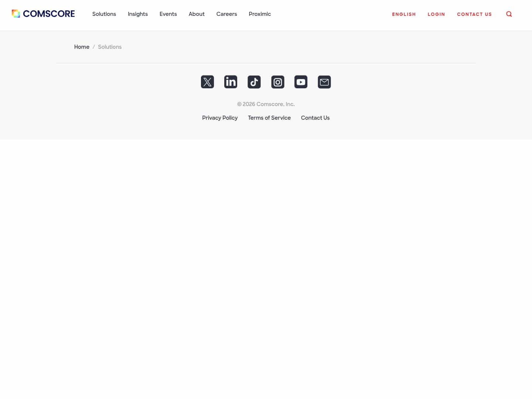The image size is (532, 399).
Task: Click the email envelope icon
Action: point(324,82)
